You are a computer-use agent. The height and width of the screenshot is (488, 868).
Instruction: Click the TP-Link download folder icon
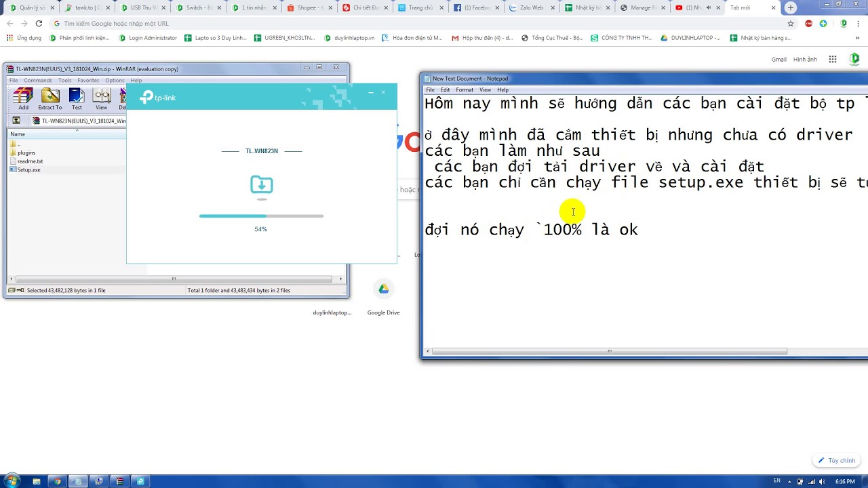point(261,185)
